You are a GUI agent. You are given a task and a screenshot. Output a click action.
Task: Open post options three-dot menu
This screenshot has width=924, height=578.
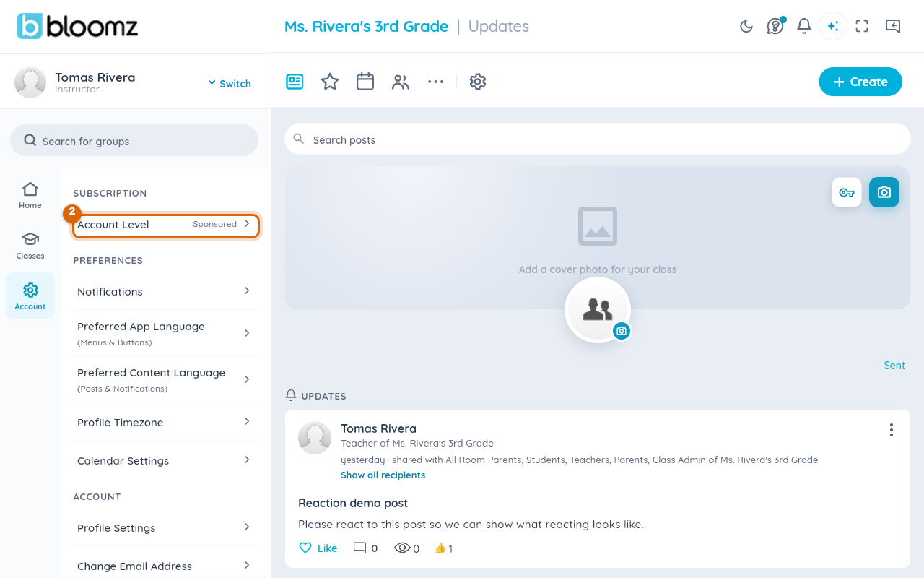point(892,430)
